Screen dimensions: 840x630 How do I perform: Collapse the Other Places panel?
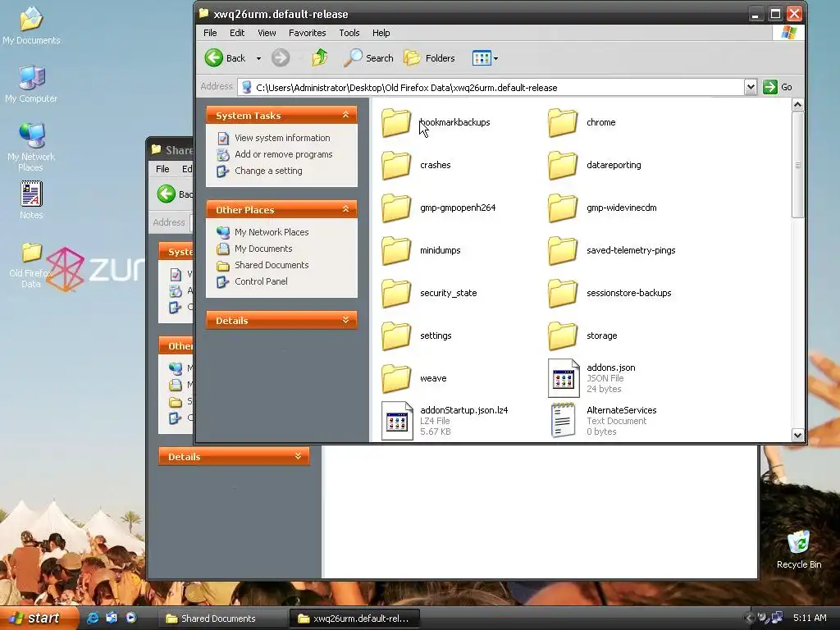pyautogui.click(x=345, y=209)
